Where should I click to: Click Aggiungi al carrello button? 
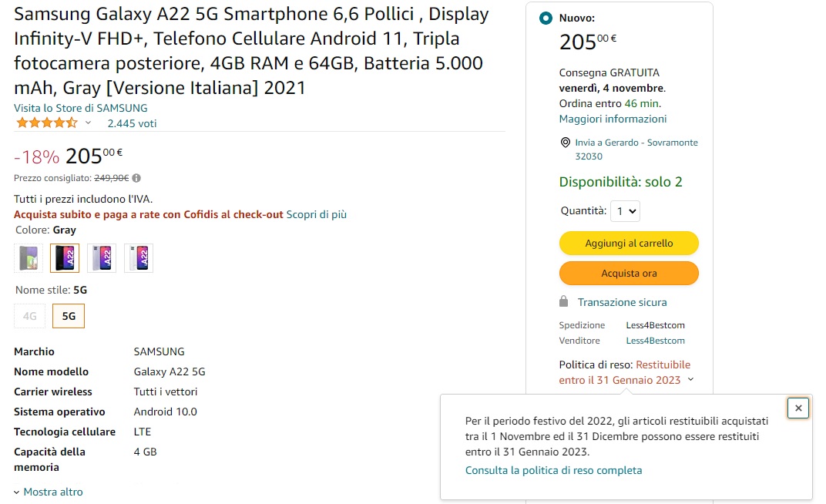(x=629, y=244)
